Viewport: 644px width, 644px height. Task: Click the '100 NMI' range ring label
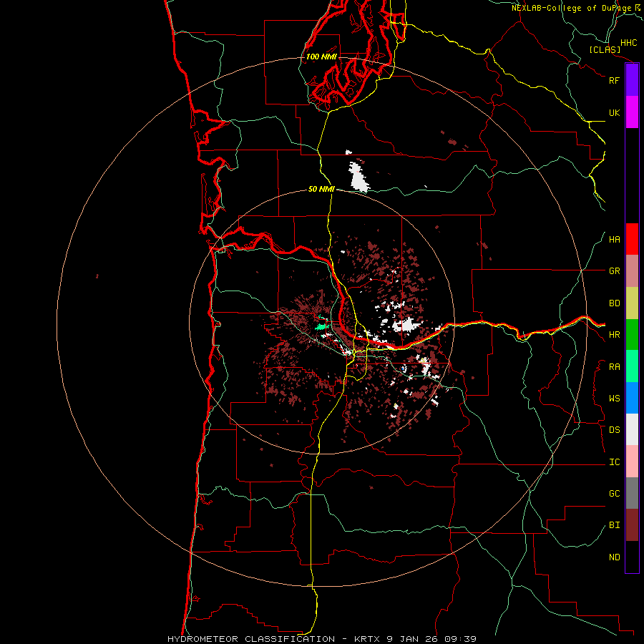[x=321, y=57]
